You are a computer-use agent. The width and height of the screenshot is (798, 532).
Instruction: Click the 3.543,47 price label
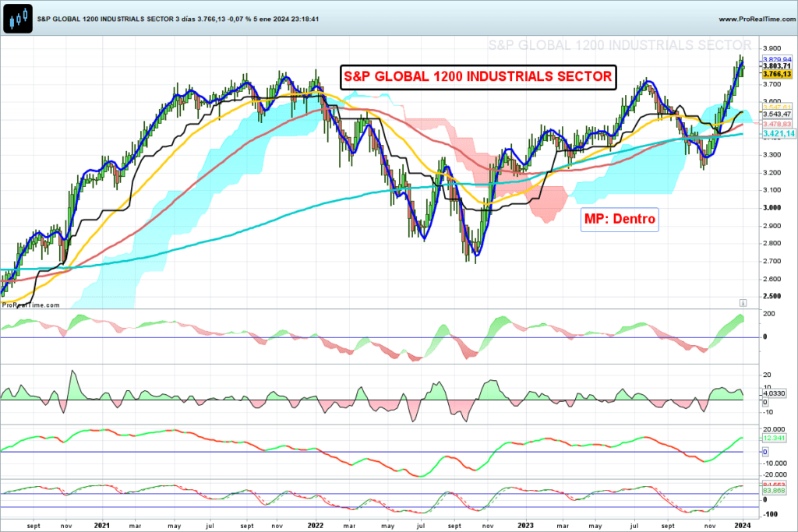coord(777,115)
